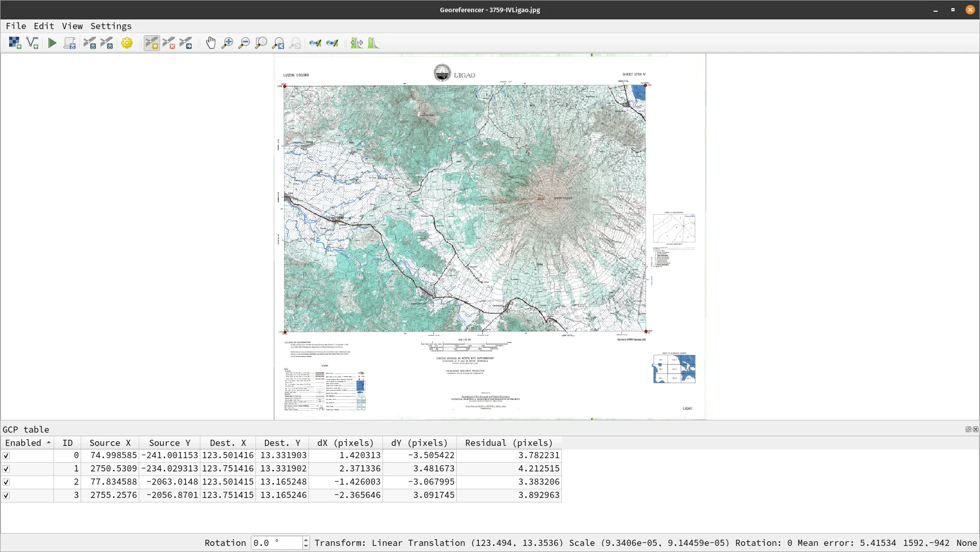The height and width of the screenshot is (552, 980).
Task: Select the Delete Point tool
Action: coord(169,43)
